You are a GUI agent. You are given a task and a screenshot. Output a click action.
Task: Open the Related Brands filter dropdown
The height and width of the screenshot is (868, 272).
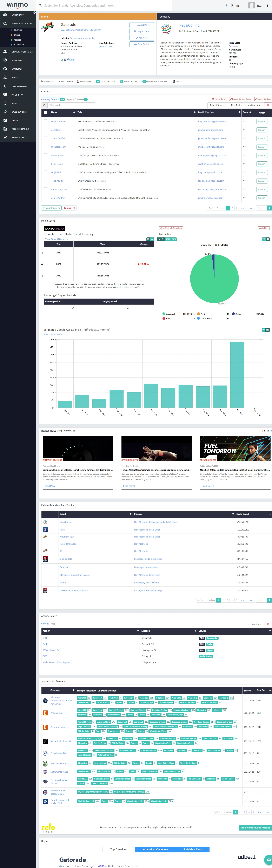click(218, 105)
